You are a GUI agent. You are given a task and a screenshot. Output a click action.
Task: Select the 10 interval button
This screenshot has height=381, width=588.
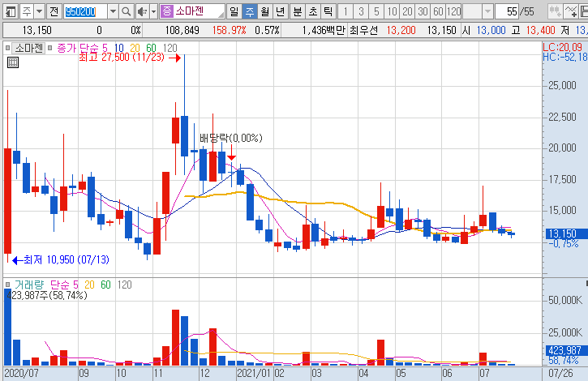pyautogui.click(x=392, y=11)
